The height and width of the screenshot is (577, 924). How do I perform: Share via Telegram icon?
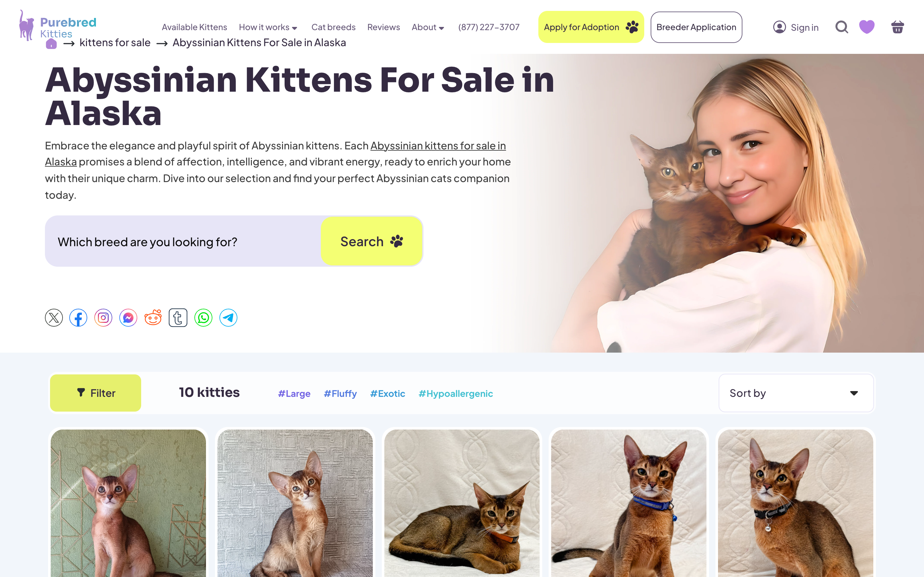tap(228, 317)
